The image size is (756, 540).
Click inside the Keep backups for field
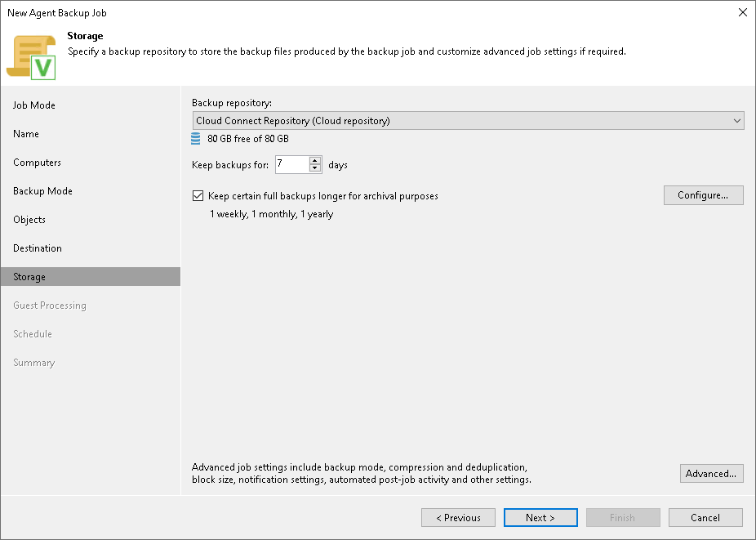tap(294, 164)
